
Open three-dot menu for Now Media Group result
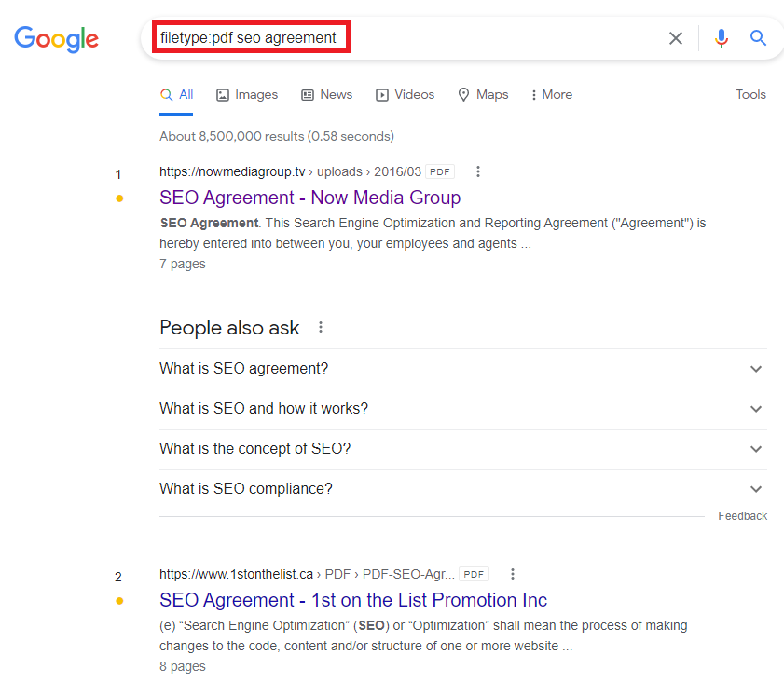coord(478,171)
